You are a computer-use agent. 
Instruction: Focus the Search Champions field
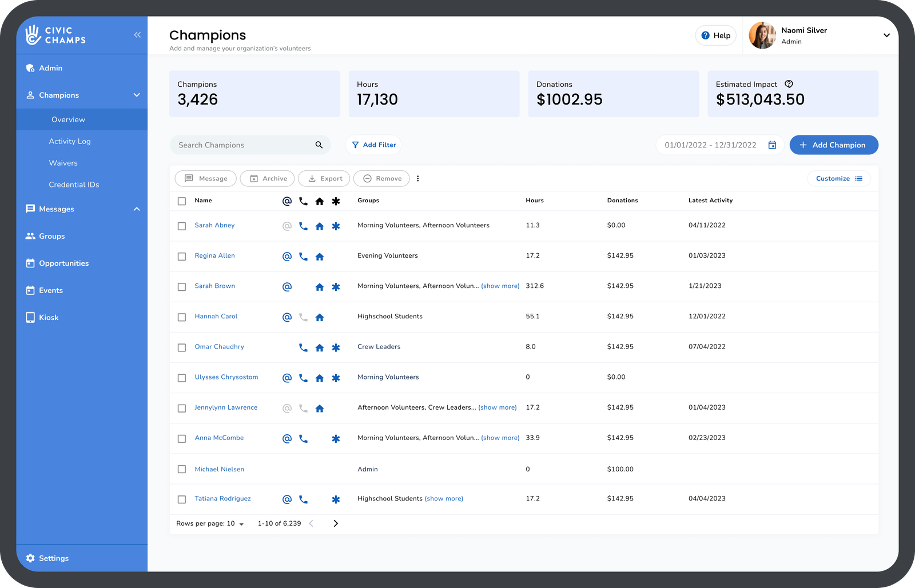coord(250,145)
